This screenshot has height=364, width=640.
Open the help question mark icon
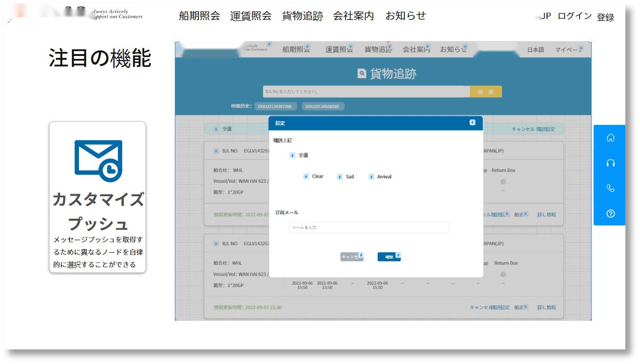click(x=610, y=214)
